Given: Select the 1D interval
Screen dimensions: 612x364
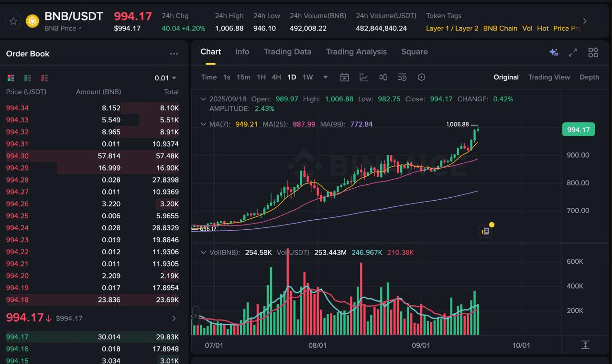Looking at the screenshot, I should click(292, 77).
